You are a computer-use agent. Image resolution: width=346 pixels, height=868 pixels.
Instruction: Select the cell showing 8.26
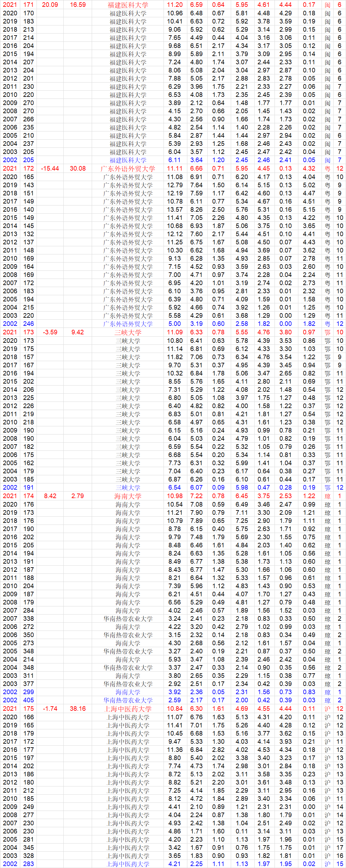click(197, 209)
